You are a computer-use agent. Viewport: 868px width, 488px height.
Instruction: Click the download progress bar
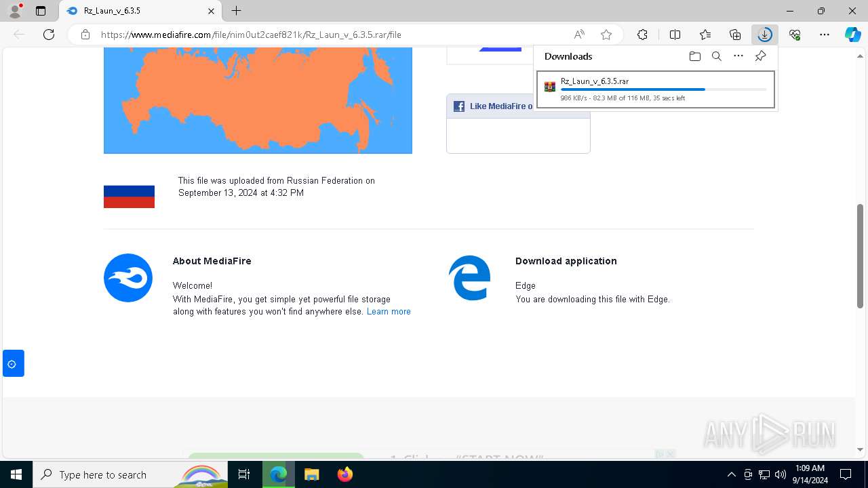point(663,89)
